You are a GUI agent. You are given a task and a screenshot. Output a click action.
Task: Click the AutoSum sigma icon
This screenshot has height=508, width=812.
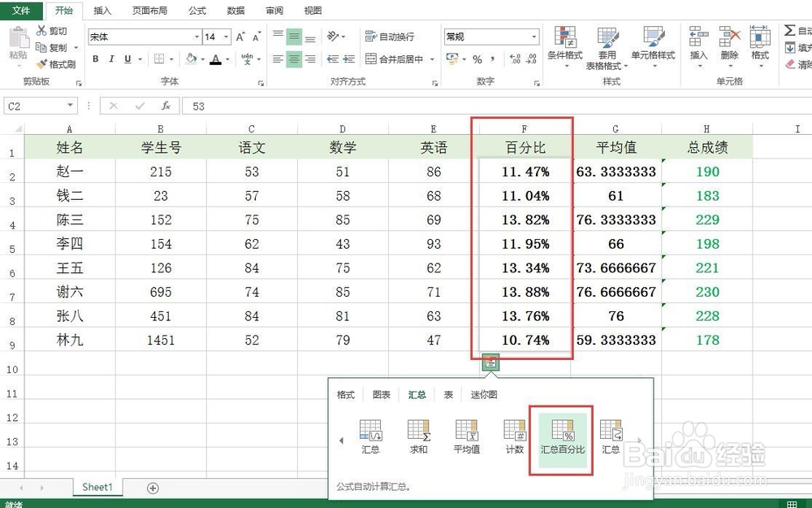click(x=790, y=31)
